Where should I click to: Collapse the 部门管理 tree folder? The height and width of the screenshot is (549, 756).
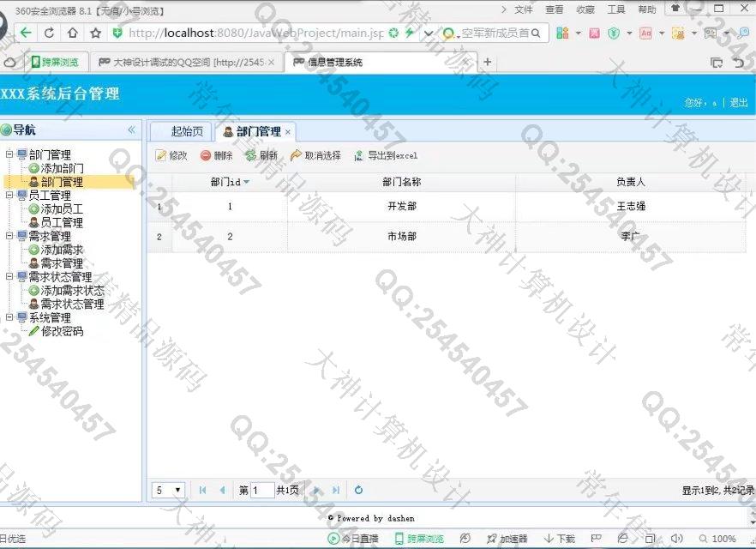point(9,154)
